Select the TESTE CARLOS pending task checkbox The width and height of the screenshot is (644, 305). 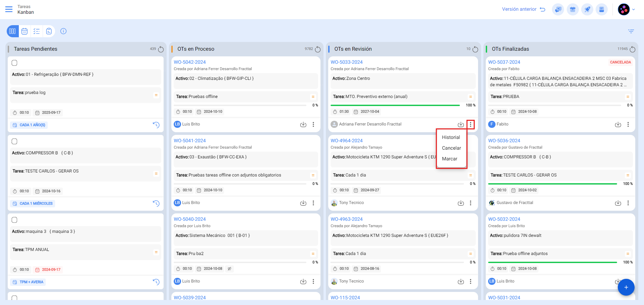14,142
